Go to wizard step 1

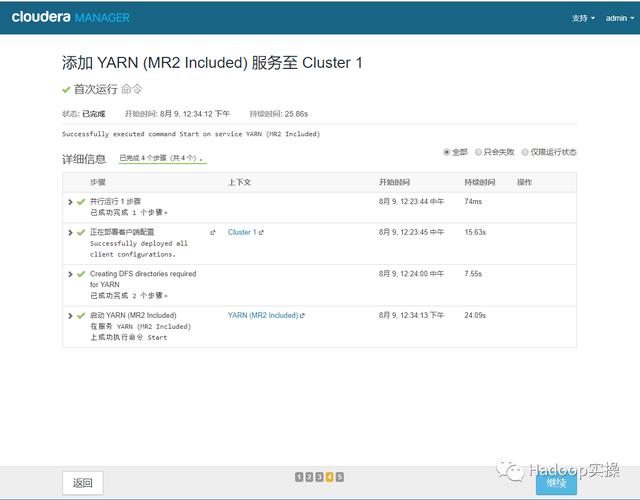299,477
